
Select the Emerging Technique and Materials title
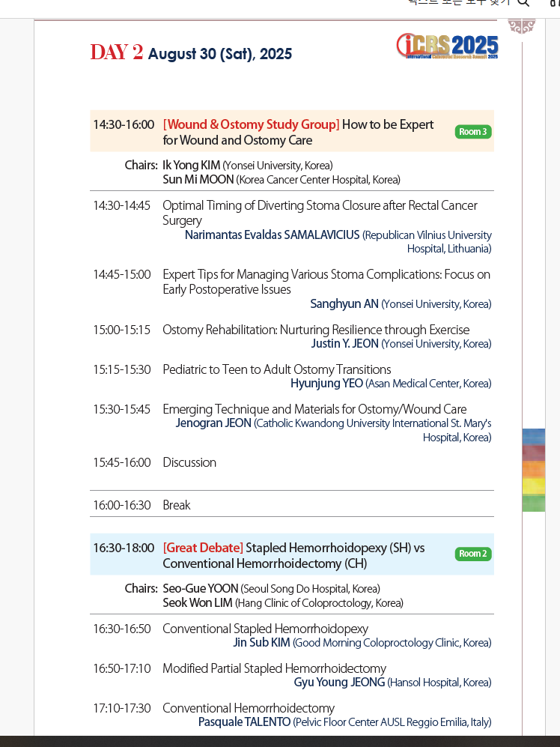314,409
